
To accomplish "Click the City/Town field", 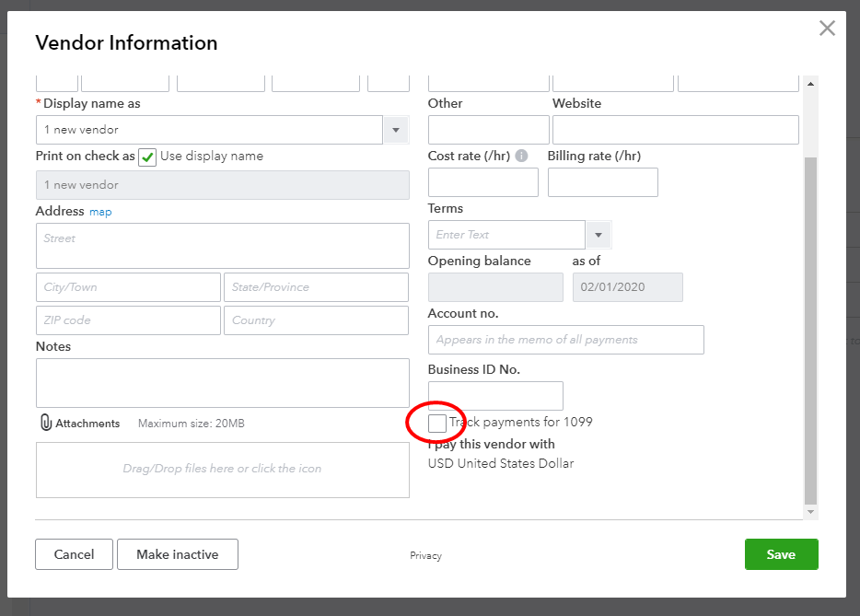I will coord(128,287).
